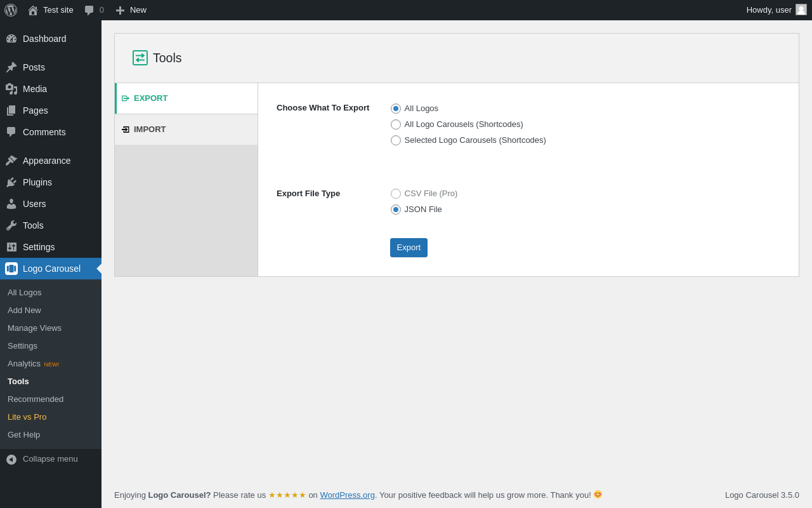The image size is (812, 508).
Task: Click the Users person icon
Action: coord(11,204)
